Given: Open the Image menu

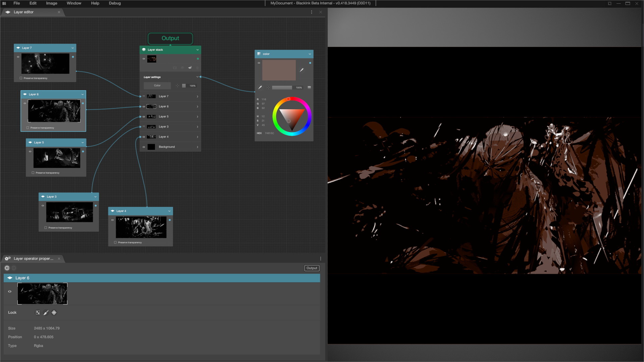Looking at the screenshot, I should point(51,3).
